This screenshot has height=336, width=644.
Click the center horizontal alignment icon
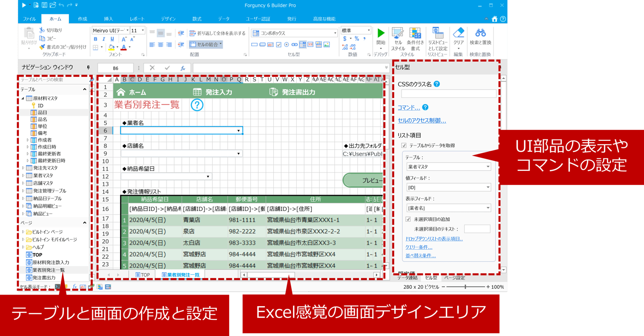click(161, 45)
